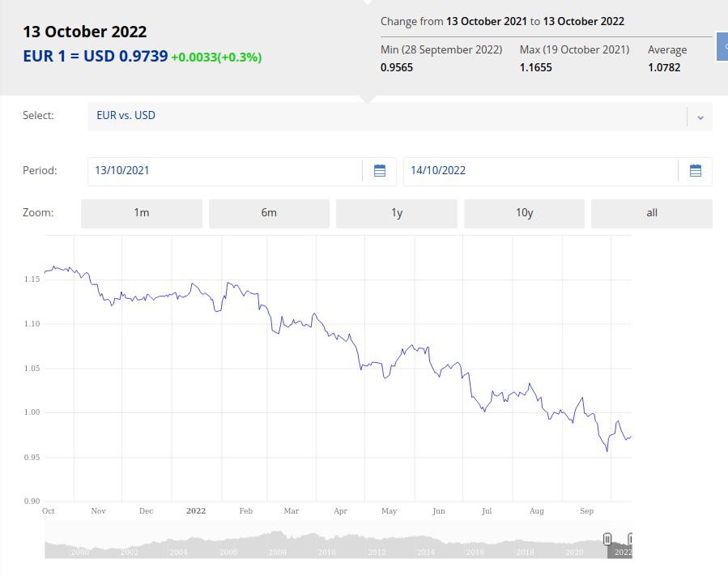Grab the right navigator range handle

point(630,540)
